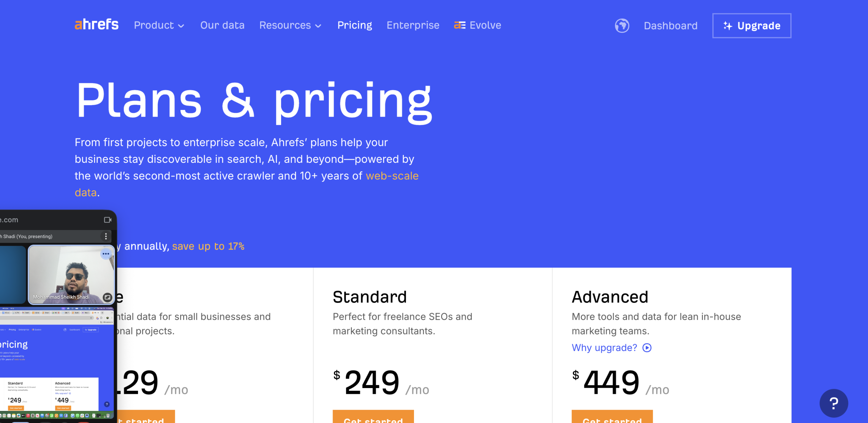Click the camera icon in the meeting overlay

[x=108, y=220]
